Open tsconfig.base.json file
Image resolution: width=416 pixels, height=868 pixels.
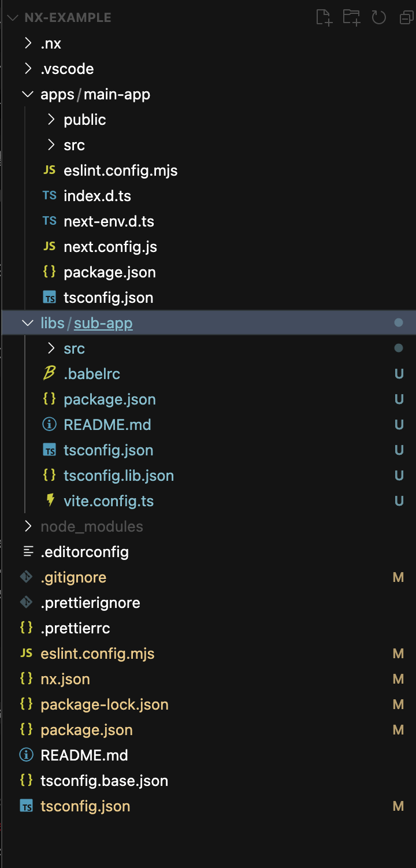(x=104, y=781)
